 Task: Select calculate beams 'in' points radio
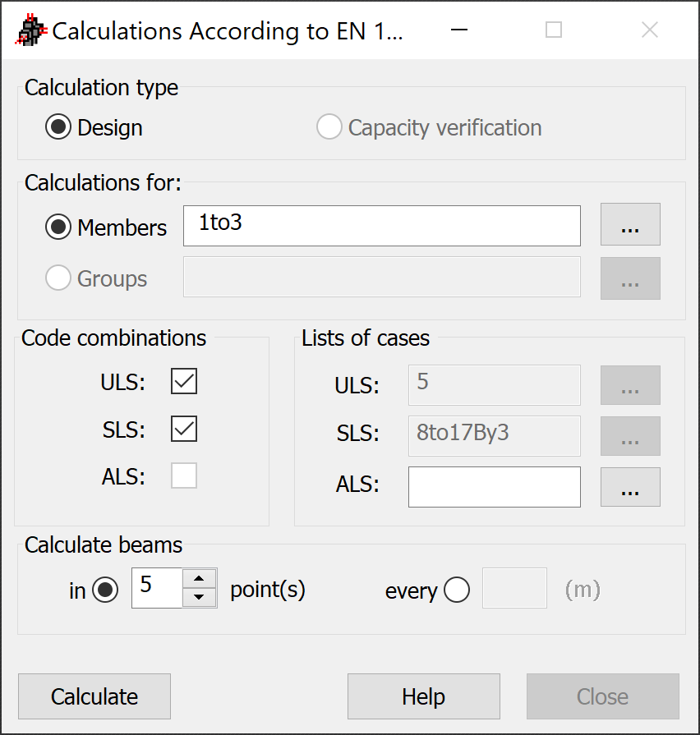click(105, 590)
